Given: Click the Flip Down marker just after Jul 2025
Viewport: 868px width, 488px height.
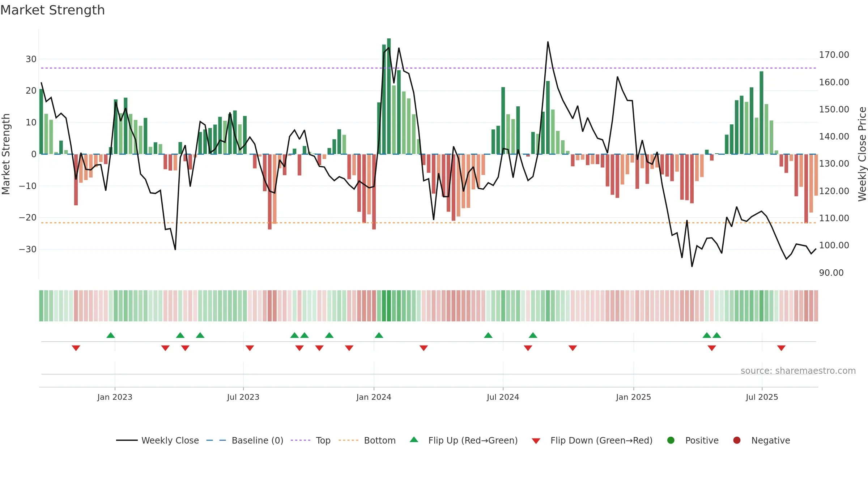Looking at the screenshot, I should [781, 348].
